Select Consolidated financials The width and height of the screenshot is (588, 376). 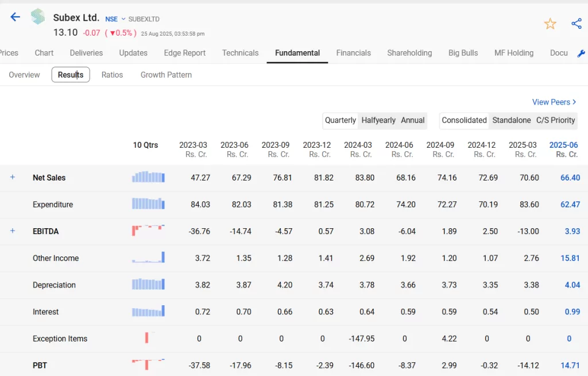(464, 120)
